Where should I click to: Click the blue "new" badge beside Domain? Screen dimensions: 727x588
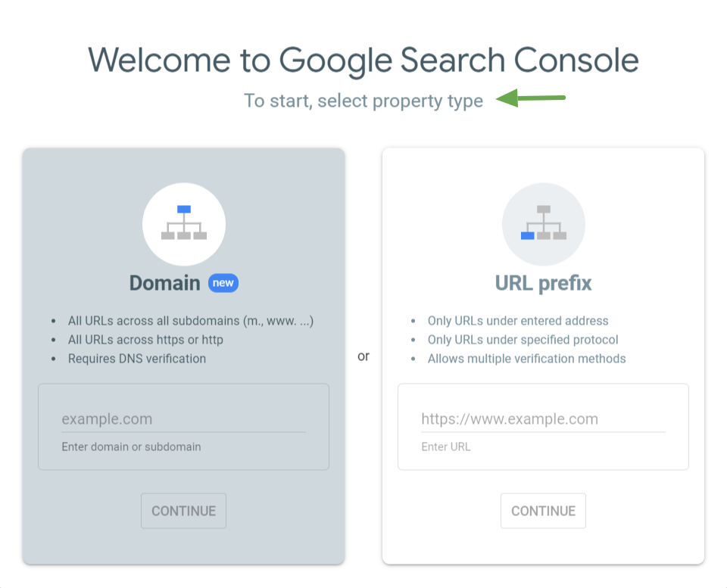(x=223, y=283)
